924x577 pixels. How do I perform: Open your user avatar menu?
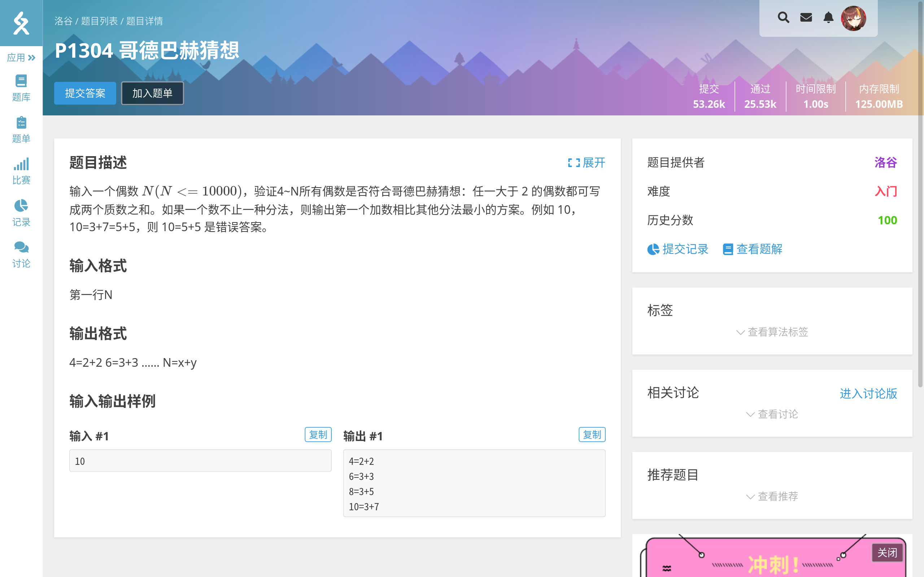click(855, 18)
